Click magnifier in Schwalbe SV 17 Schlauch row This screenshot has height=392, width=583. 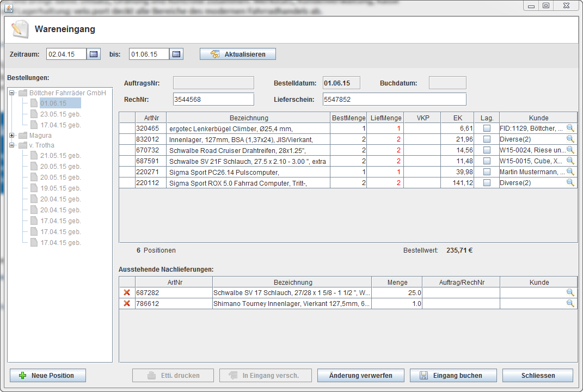pyautogui.click(x=570, y=292)
